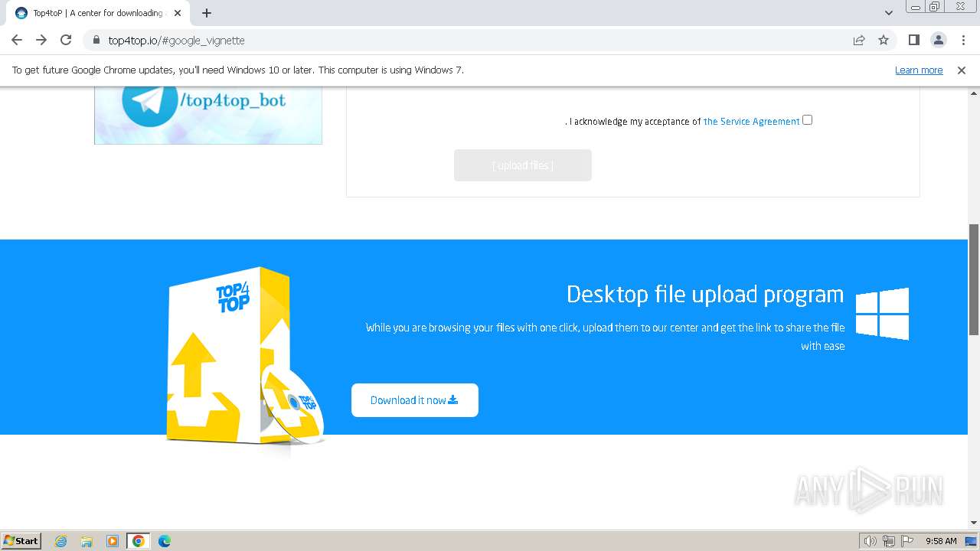Reload the top4top.io page
The height and width of the screenshot is (551, 980).
(x=66, y=40)
